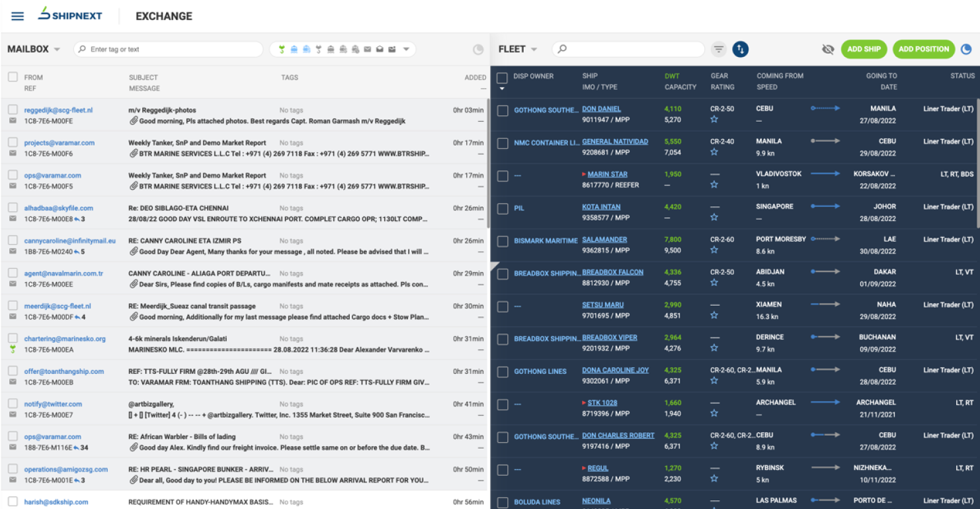This screenshot has width=980, height=509.
Task: Select checkbox for reggedijk@scg-fleet.nl email
Action: point(13,110)
